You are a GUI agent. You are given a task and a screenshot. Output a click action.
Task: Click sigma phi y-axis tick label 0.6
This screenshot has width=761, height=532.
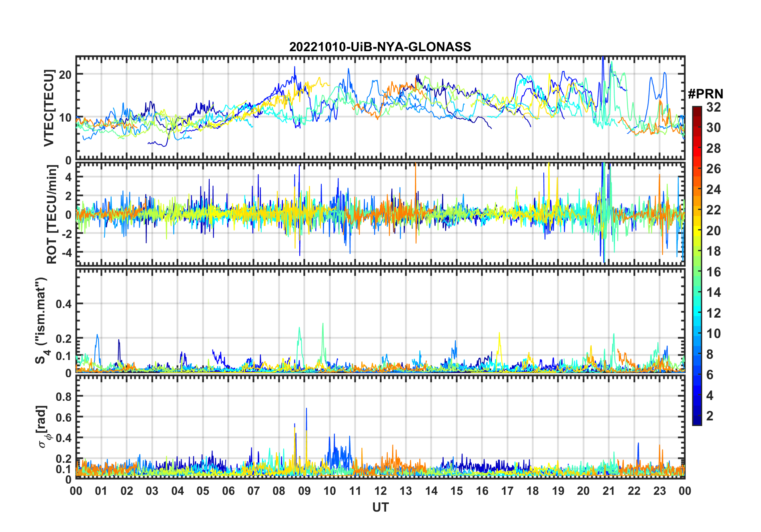(x=64, y=417)
